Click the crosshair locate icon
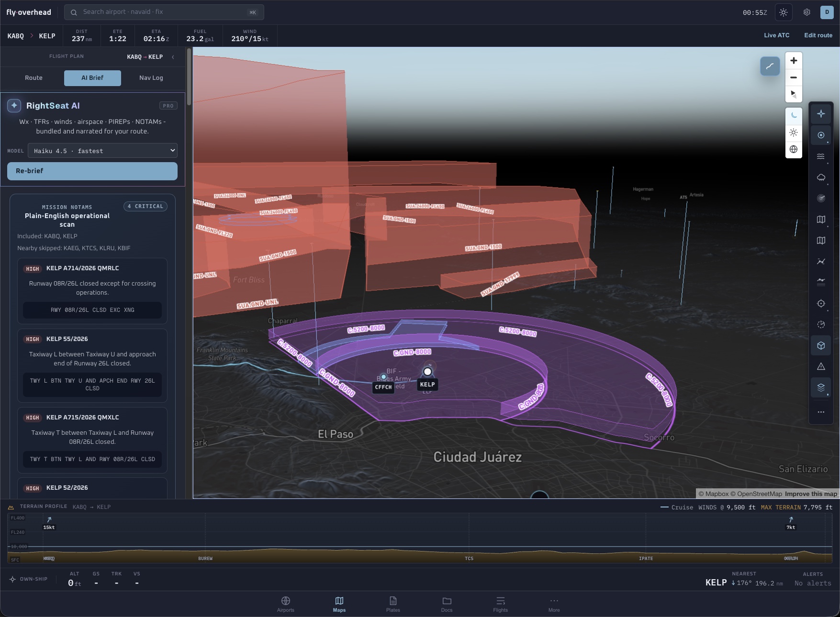Viewport: 840px width, 617px height. click(x=821, y=303)
